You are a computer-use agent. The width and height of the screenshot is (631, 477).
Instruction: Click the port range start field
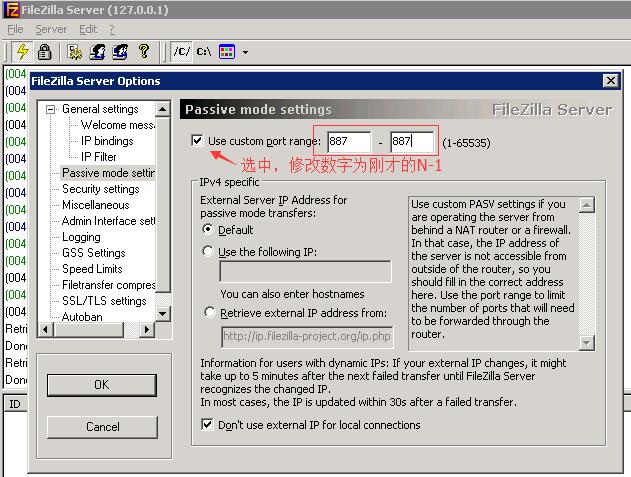(x=349, y=141)
